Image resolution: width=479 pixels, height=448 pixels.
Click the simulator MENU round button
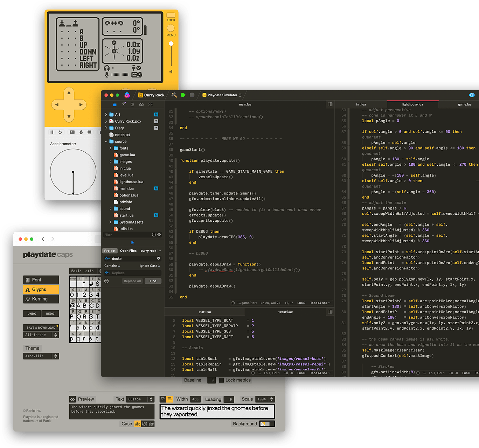[x=171, y=28]
